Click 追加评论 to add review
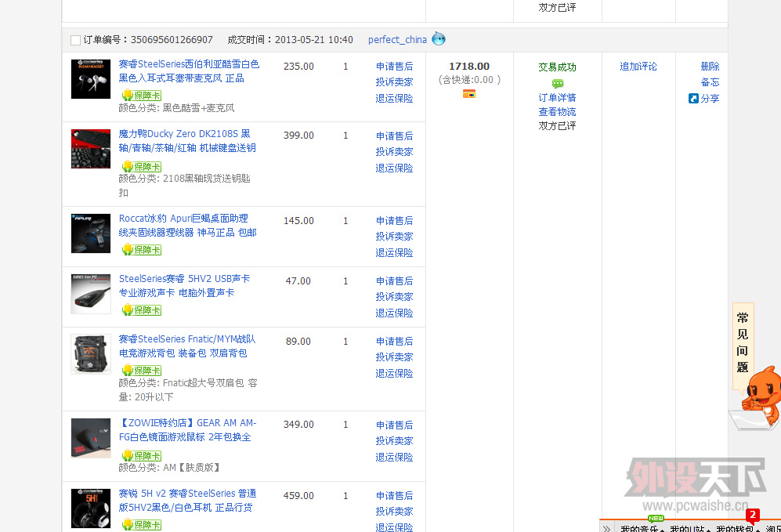 click(638, 67)
